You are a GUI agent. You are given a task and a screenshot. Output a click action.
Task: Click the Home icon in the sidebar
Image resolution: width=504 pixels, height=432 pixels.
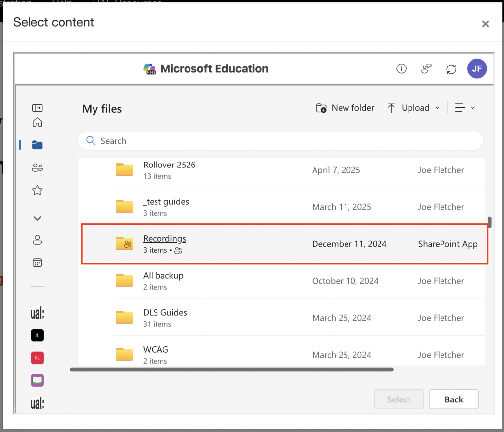37,123
